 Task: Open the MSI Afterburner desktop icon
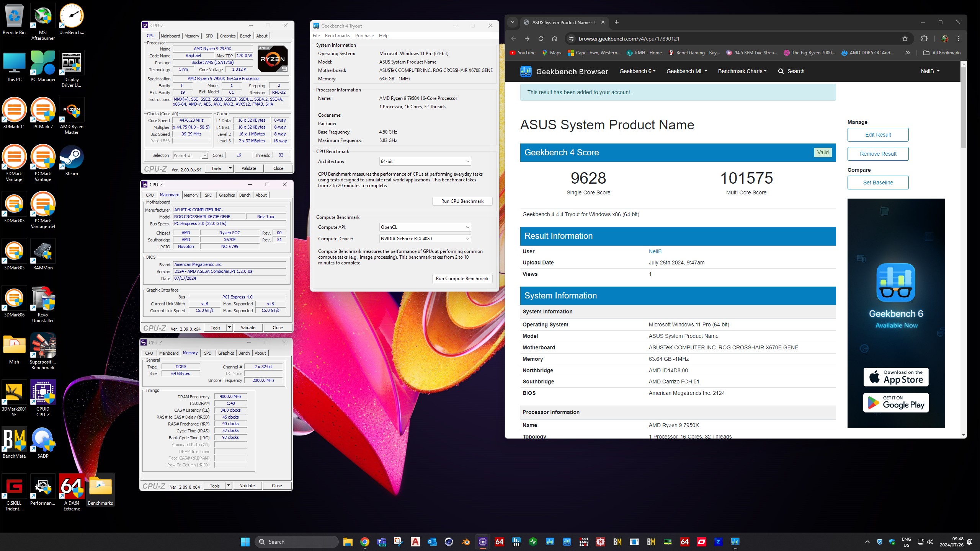click(43, 22)
